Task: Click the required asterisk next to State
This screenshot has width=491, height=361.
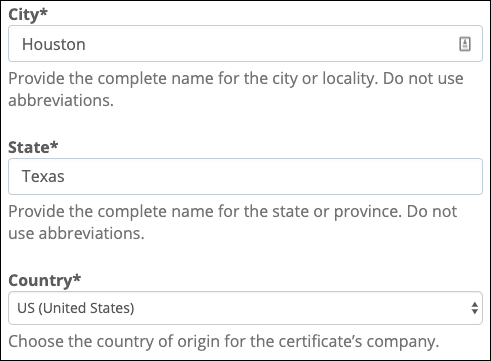Action: click(54, 145)
